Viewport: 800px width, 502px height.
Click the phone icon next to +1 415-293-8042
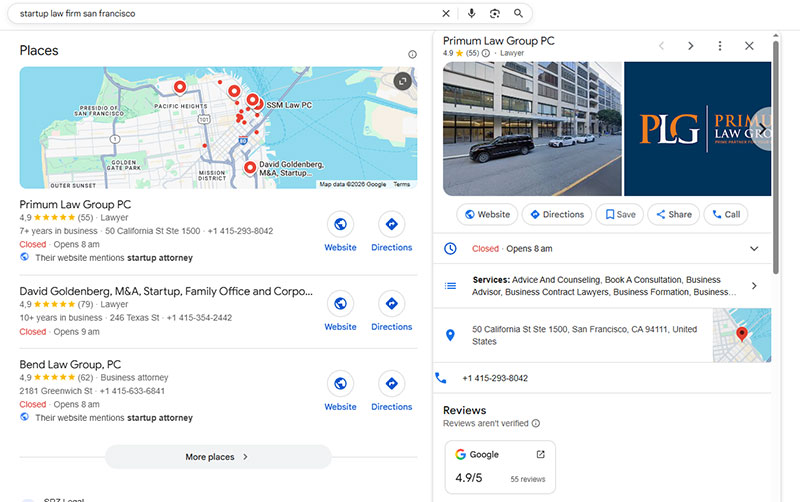(x=441, y=378)
